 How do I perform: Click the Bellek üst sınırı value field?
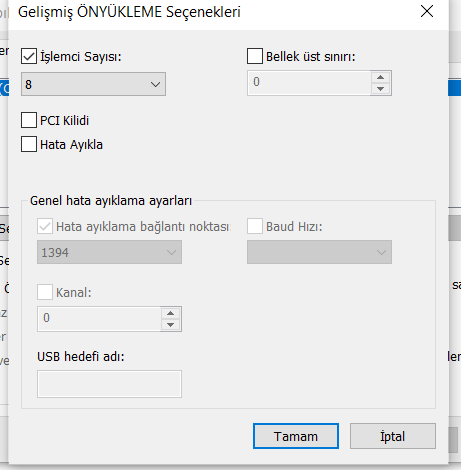click(309, 83)
